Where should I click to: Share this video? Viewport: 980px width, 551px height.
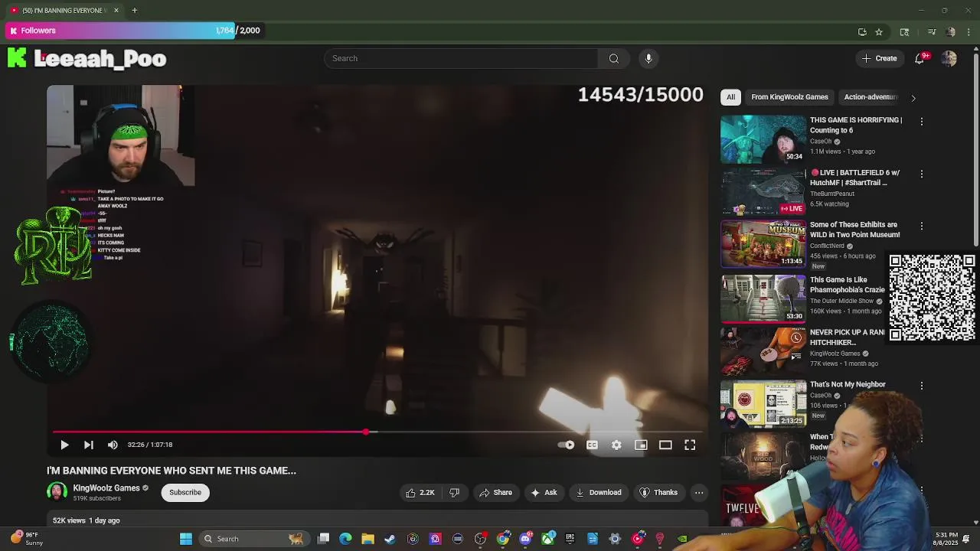(x=495, y=492)
